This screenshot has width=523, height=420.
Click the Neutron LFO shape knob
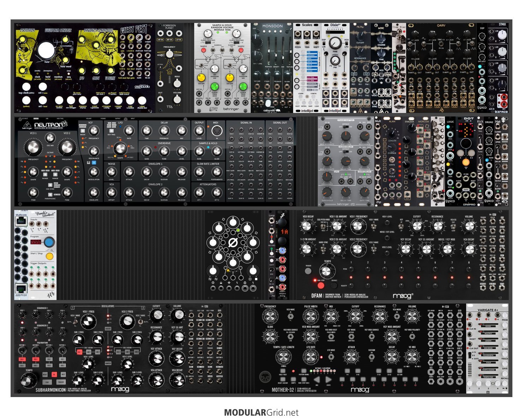tap(120, 149)
